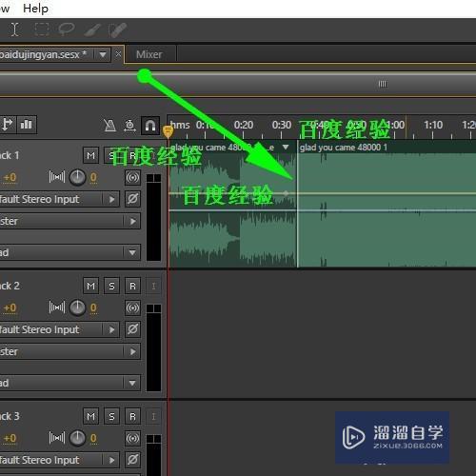Click Track 3 pan knob
This screenshot has height=476, width=476.
pos(77,438)
